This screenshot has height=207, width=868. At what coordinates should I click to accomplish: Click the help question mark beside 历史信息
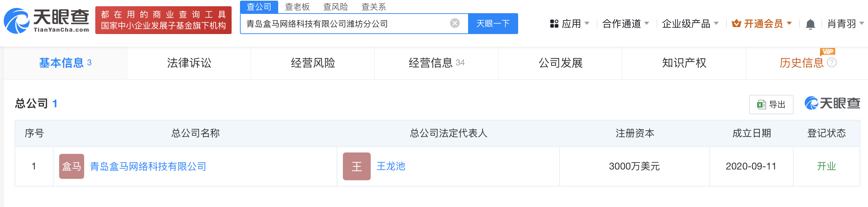(831, 63)
